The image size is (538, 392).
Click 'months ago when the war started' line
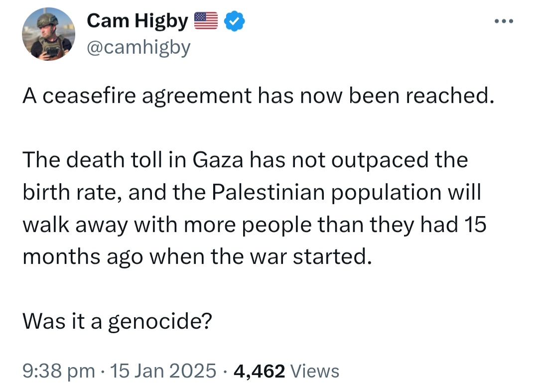coord(197,257)
